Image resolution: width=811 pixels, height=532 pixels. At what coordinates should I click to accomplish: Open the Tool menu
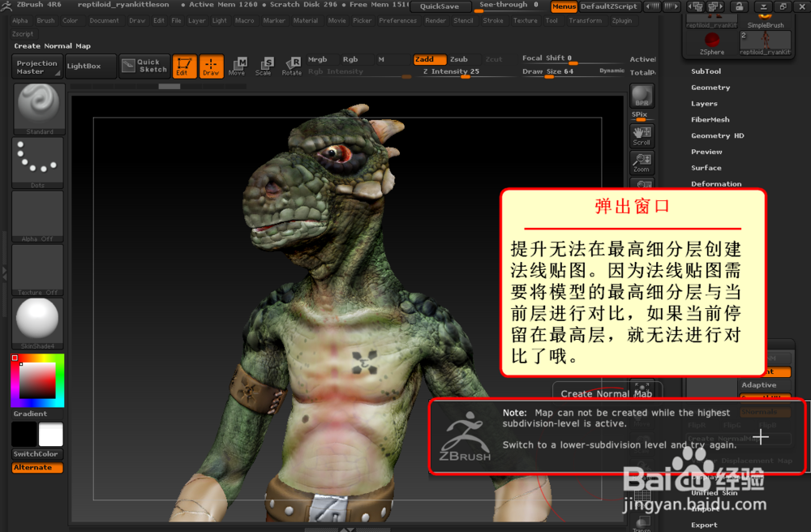551,21
